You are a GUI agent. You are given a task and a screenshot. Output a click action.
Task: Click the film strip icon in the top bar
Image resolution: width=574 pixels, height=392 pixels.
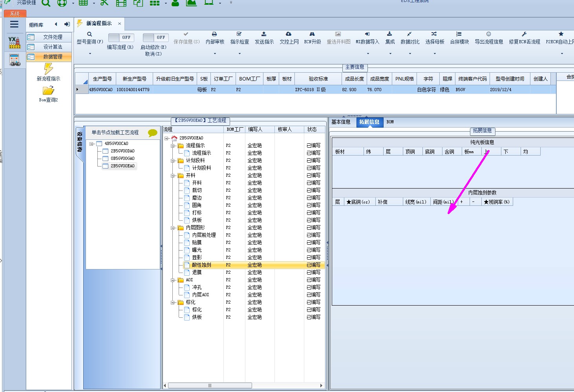click(x=121, y=3)
